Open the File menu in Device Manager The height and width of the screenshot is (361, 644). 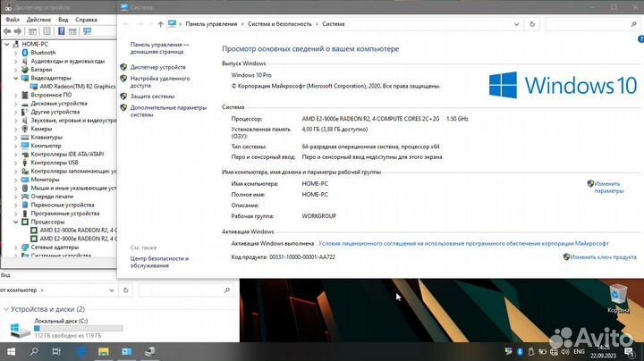coord(13,20)
